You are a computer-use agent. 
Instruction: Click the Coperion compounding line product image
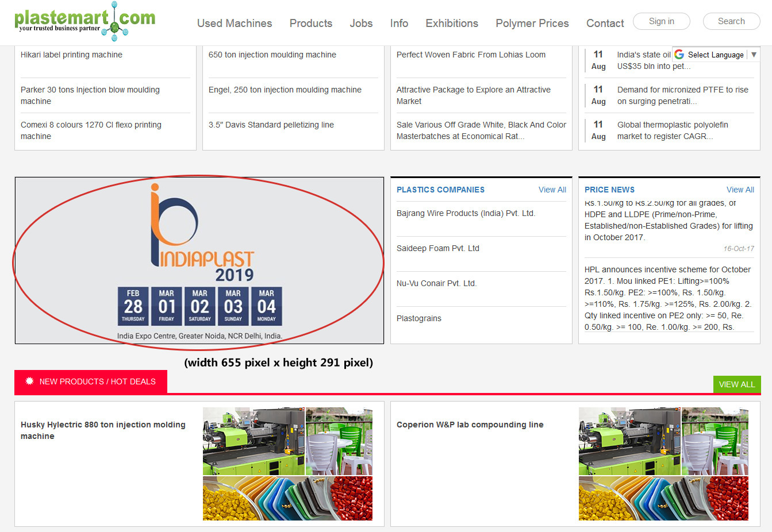[x=663, y=464]
